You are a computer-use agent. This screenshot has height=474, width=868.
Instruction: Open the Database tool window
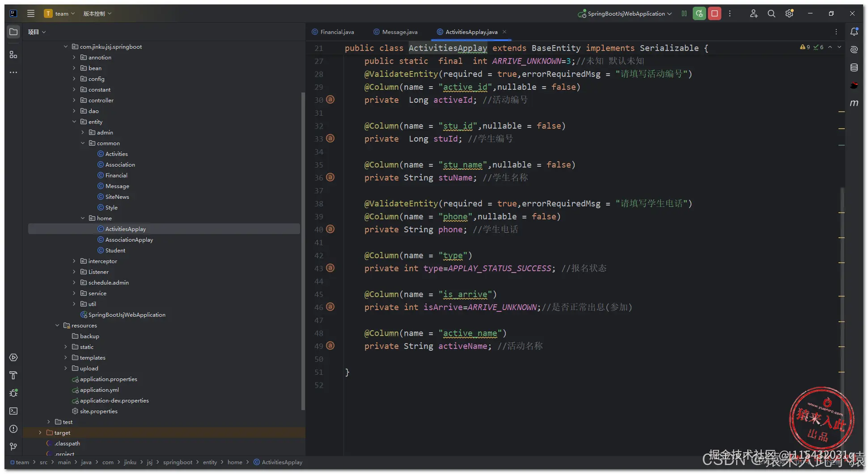tap(854, 67)
